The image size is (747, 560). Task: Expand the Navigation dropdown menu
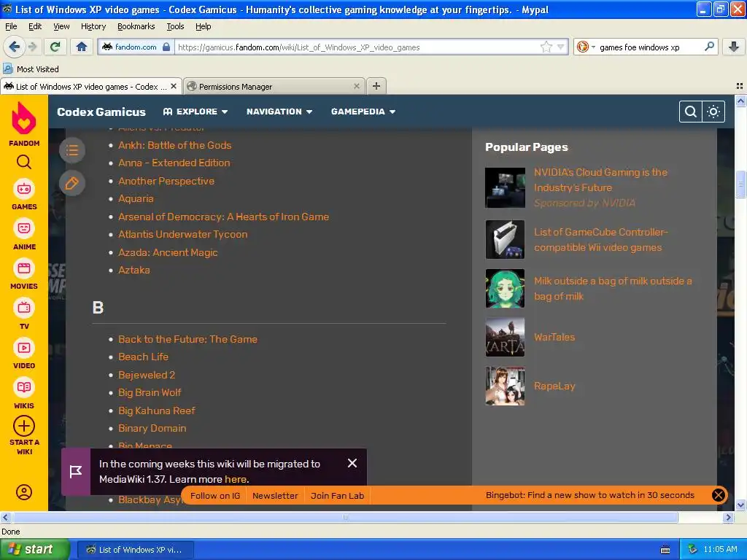[279, 112]
